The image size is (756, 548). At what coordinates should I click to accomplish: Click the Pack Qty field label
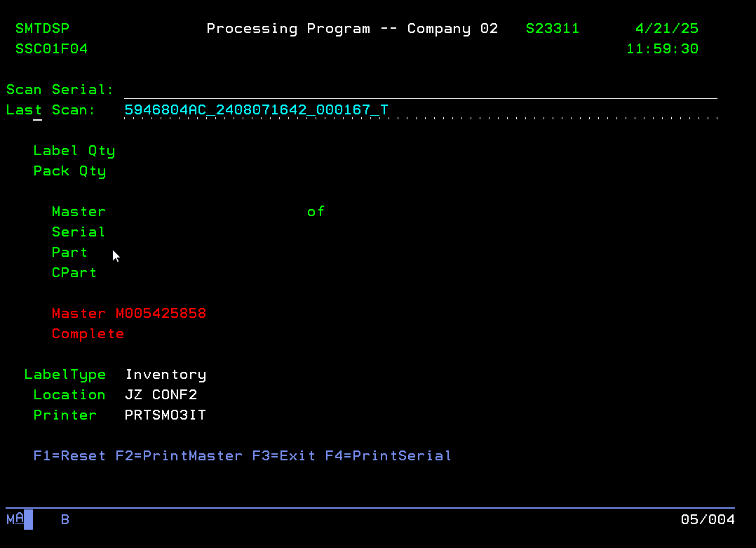click(69, 171)
